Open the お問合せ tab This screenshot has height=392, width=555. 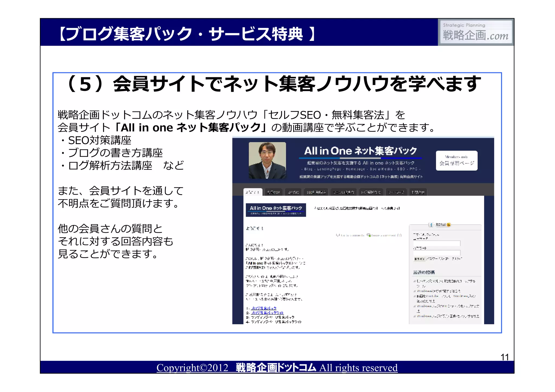tap(418, 192)
